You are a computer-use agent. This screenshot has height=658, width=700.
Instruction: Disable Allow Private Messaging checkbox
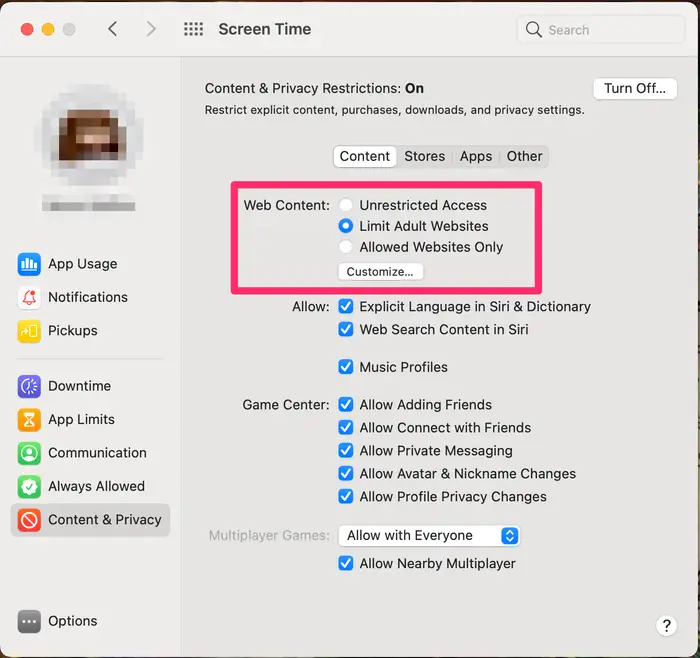(x=346, y=450)
